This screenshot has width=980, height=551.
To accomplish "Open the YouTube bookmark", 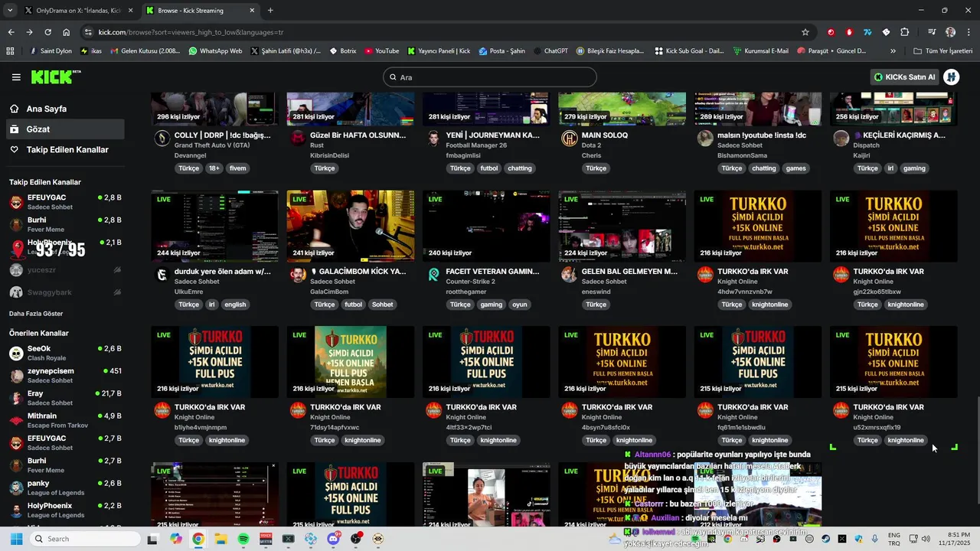I will pos(381,51).
